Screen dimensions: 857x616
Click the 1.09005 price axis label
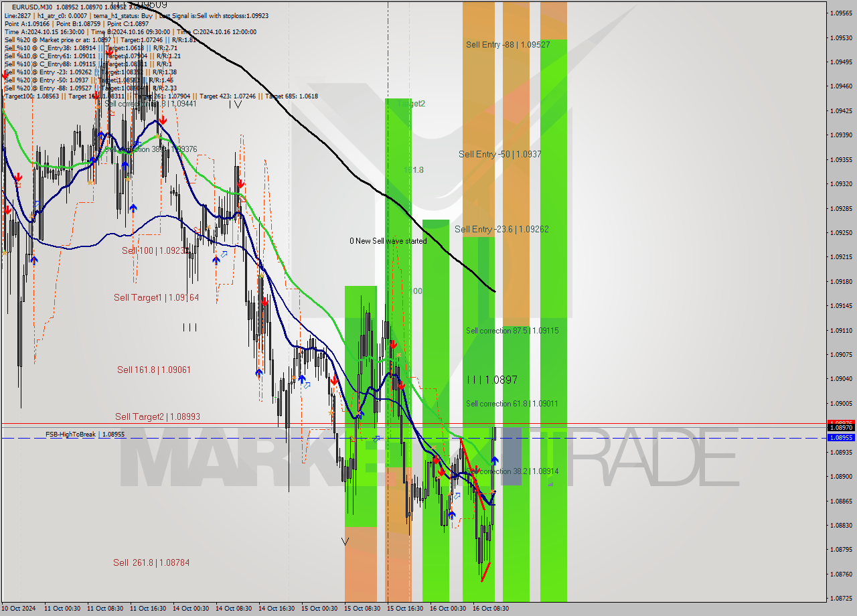(841, 403)
